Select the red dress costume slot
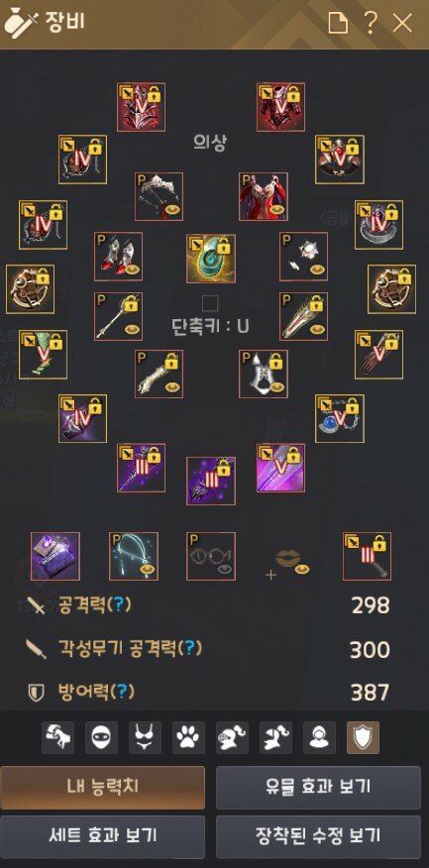This screenshot has width=429, height=868. [x=263, y=196]
